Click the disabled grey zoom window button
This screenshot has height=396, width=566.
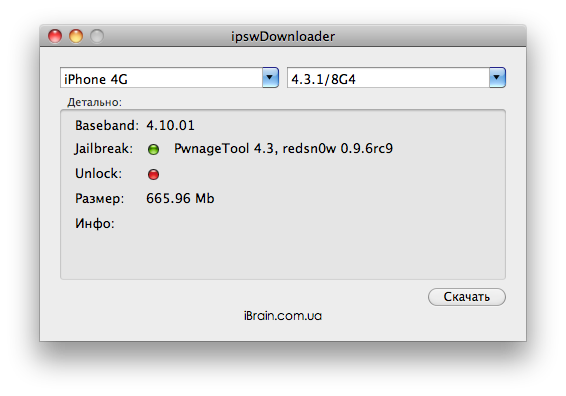(97, 36)
